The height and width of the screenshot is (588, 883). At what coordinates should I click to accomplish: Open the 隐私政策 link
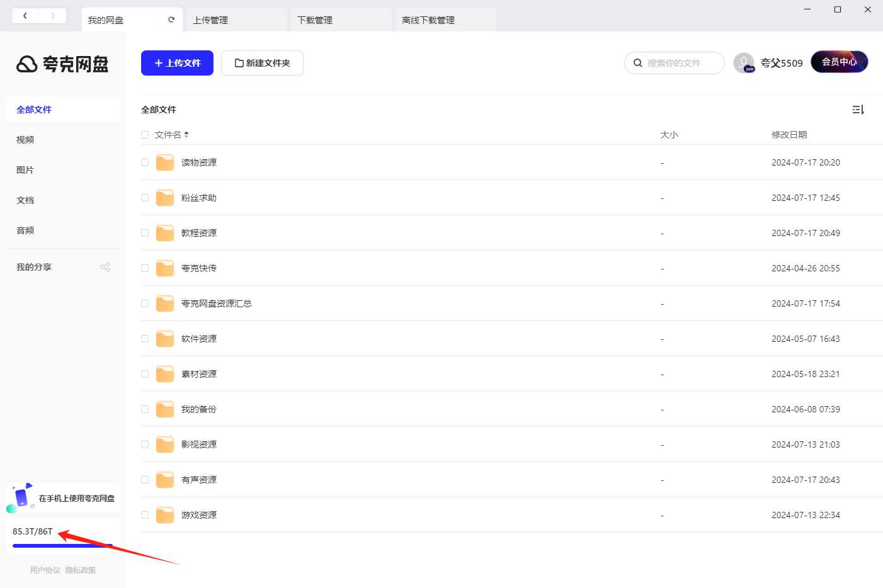pos(81,570)
